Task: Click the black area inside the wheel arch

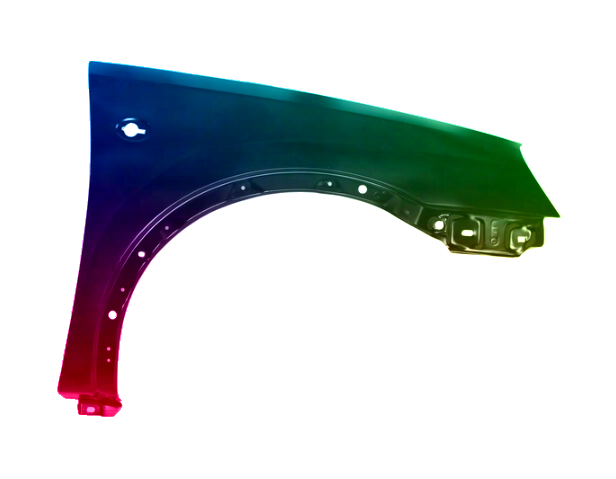Action: coord(300,320)
